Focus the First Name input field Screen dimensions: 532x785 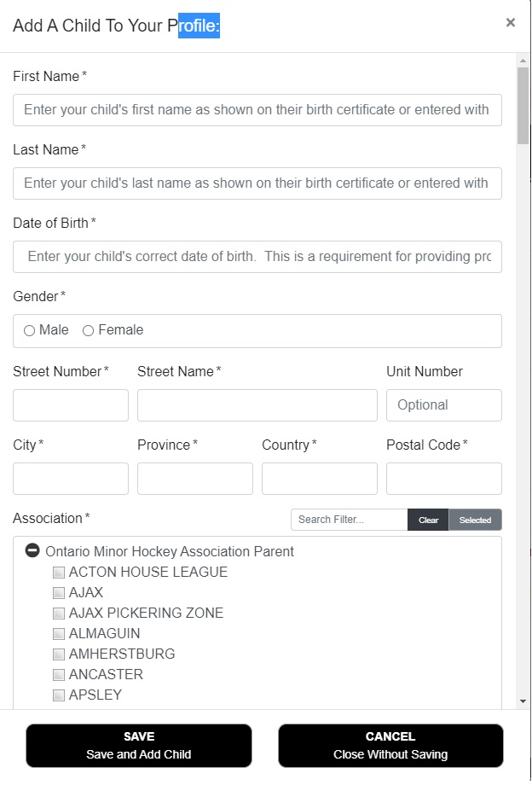pyautogui.click(x=257, y=110)
